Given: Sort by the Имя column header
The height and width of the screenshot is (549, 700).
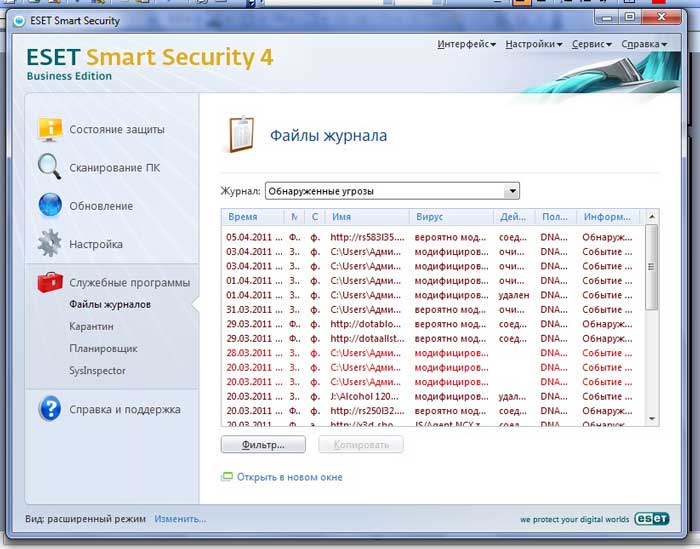Looking at the screenshot, I should (x=367, y=217).
